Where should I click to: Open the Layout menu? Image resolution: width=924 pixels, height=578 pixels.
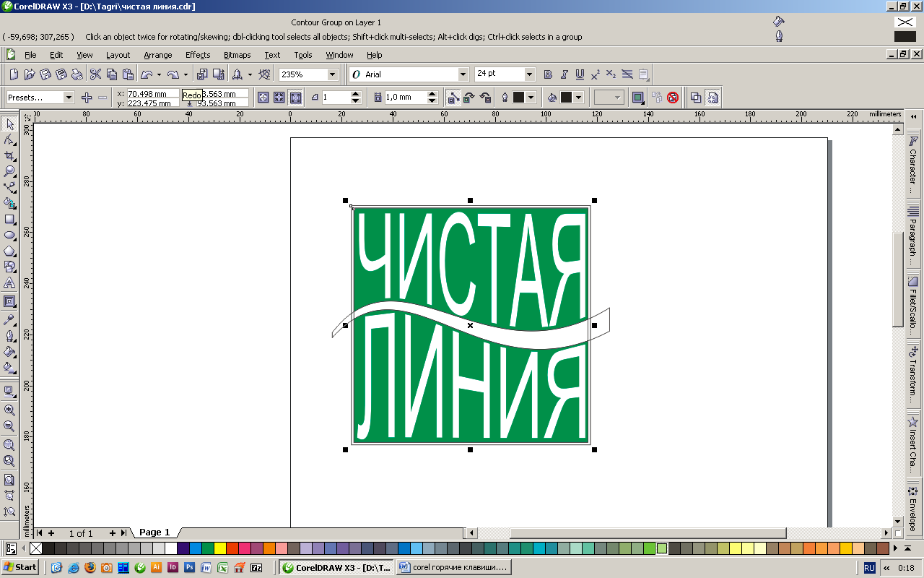[x=118, y=55]
